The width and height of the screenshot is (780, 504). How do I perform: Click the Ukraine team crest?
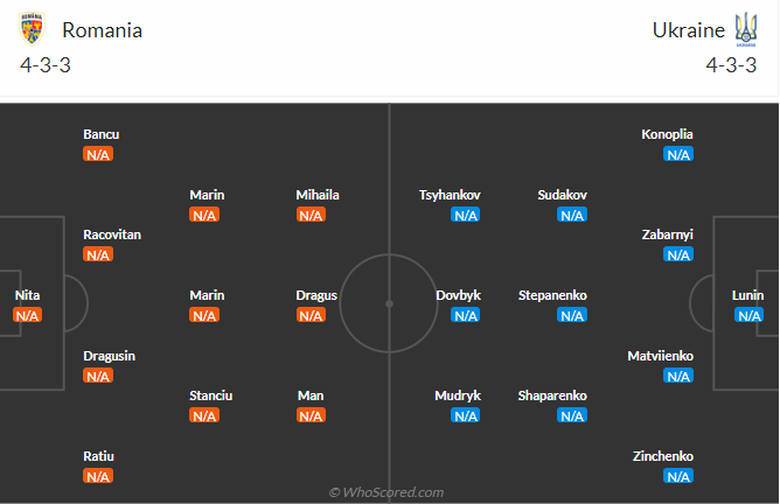pyautogui.click(x=746, y=29)
